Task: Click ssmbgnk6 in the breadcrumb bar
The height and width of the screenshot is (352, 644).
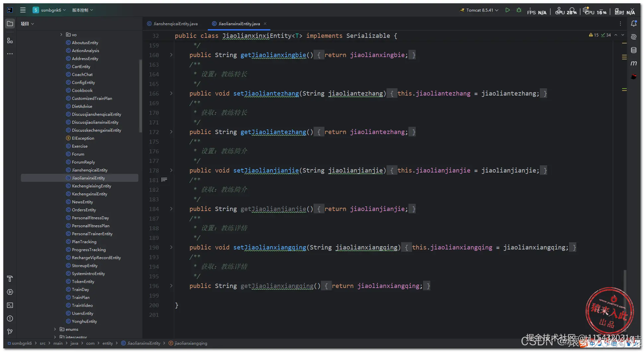Action: point(20,343)
